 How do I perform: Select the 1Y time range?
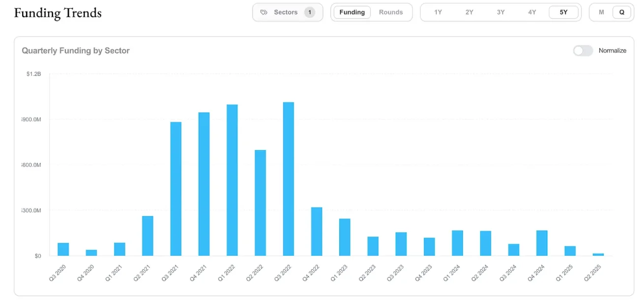(x=438, y=12)
